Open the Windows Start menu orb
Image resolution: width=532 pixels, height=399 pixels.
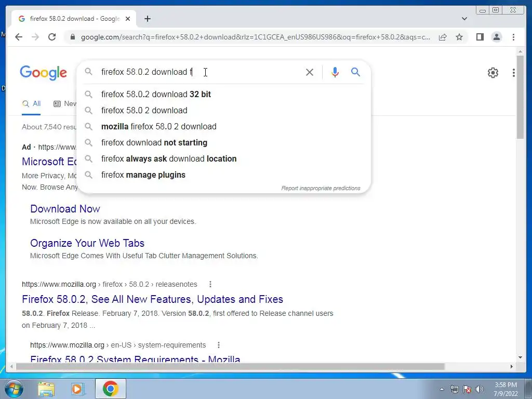[x=14, y=389]
